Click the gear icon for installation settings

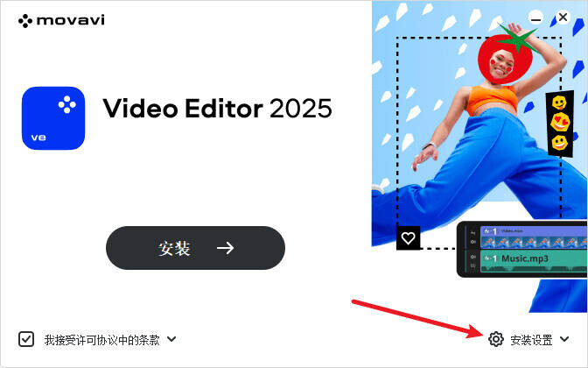496,339
